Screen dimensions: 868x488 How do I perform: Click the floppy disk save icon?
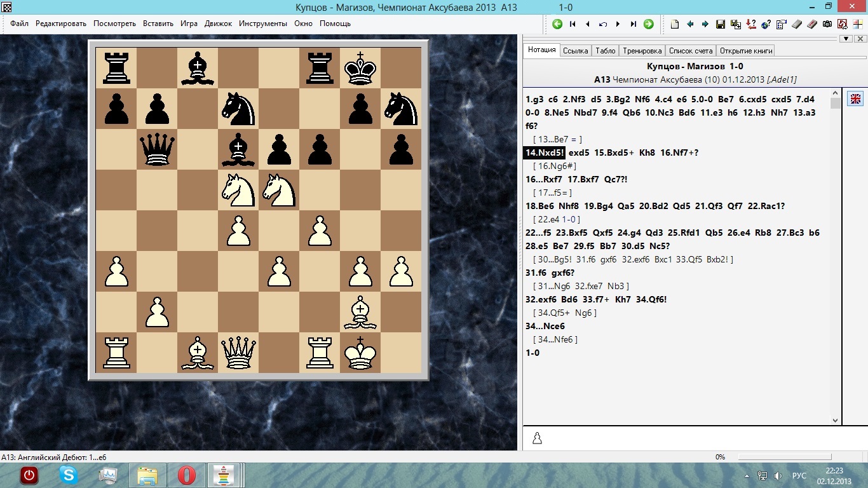coord(721,24)
